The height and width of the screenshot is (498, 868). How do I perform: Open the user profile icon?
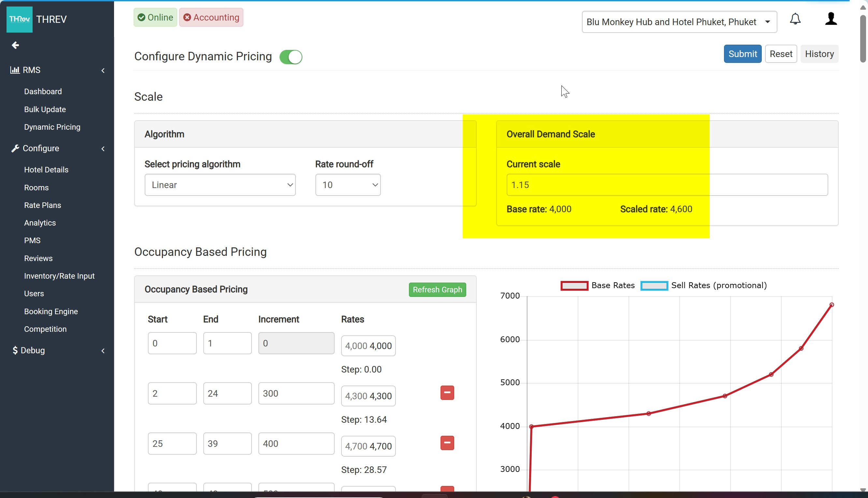tap(831, 19)
